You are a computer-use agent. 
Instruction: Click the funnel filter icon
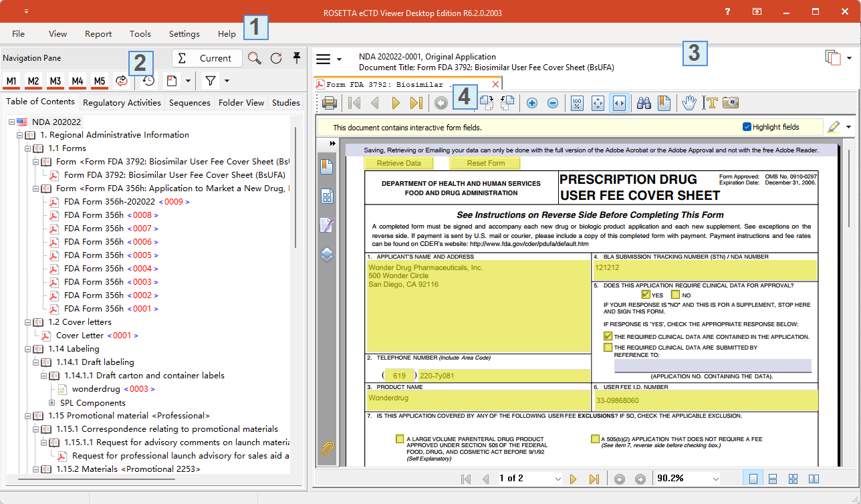click(x=211, y=81)
